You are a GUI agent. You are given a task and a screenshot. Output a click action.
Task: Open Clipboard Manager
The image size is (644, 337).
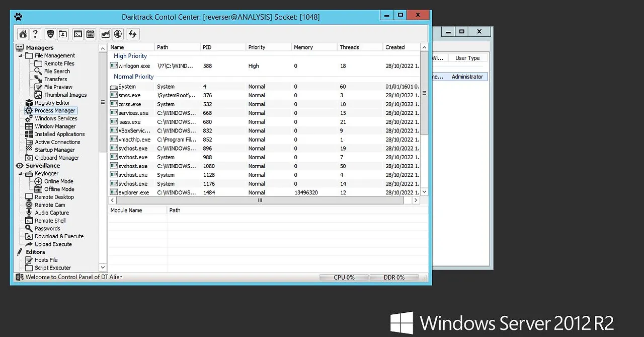[57, 158]
